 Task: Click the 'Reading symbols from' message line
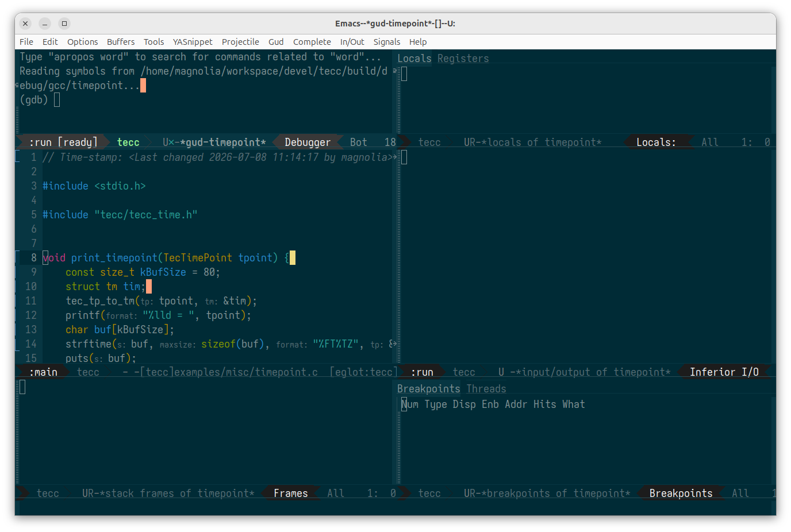(203, 71)
